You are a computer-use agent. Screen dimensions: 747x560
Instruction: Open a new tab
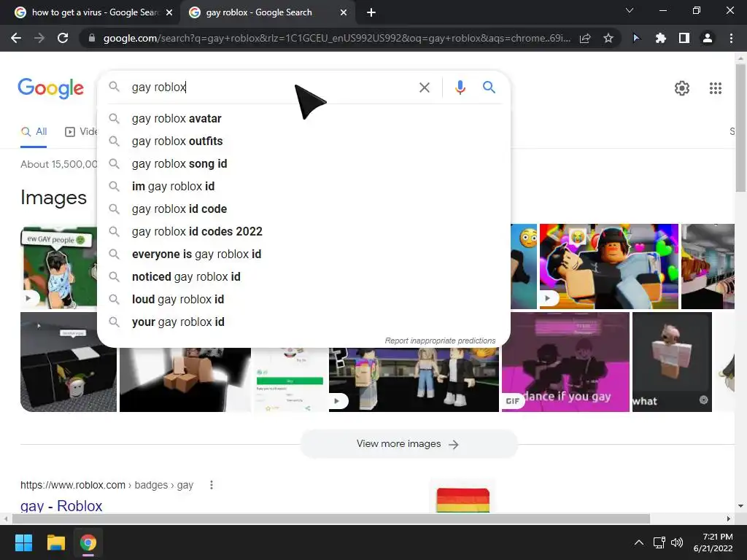click(371, 12)
